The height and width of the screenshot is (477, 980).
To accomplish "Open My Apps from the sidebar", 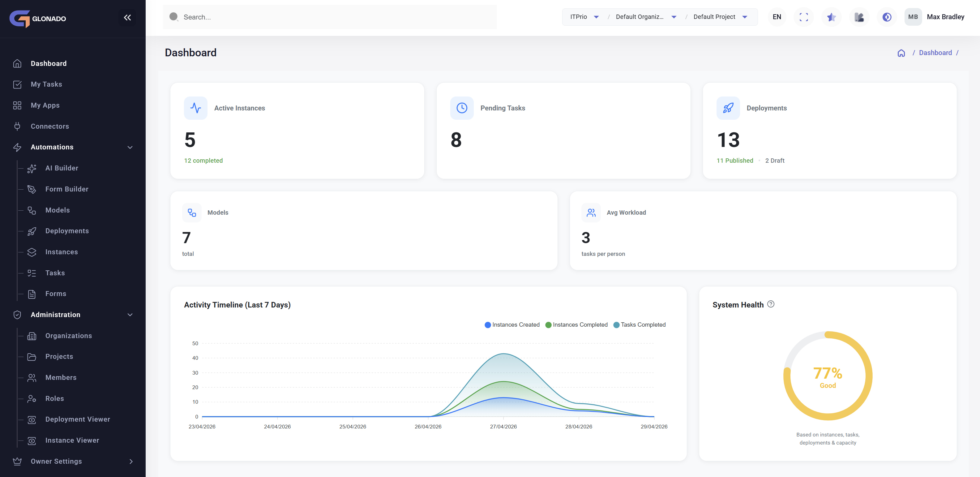I will coord(45,105).
